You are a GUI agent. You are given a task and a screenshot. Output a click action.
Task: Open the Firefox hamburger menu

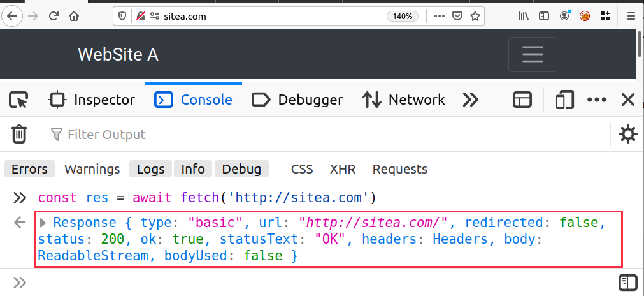point(631,17)
